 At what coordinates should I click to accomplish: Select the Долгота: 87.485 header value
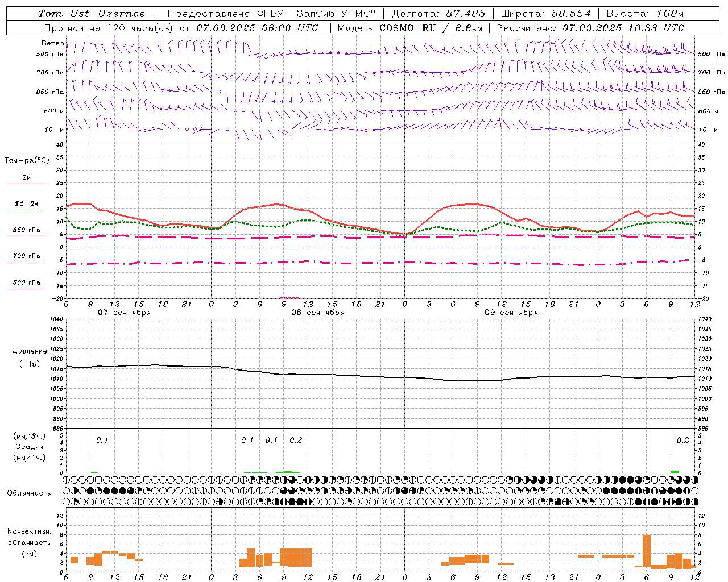click(x=439, y=14)
